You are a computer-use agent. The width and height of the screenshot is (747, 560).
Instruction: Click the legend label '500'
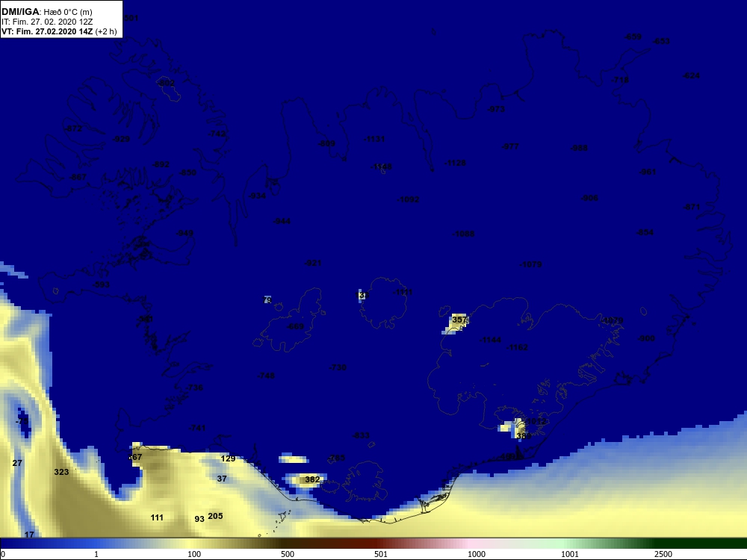(x=288, y=554)
